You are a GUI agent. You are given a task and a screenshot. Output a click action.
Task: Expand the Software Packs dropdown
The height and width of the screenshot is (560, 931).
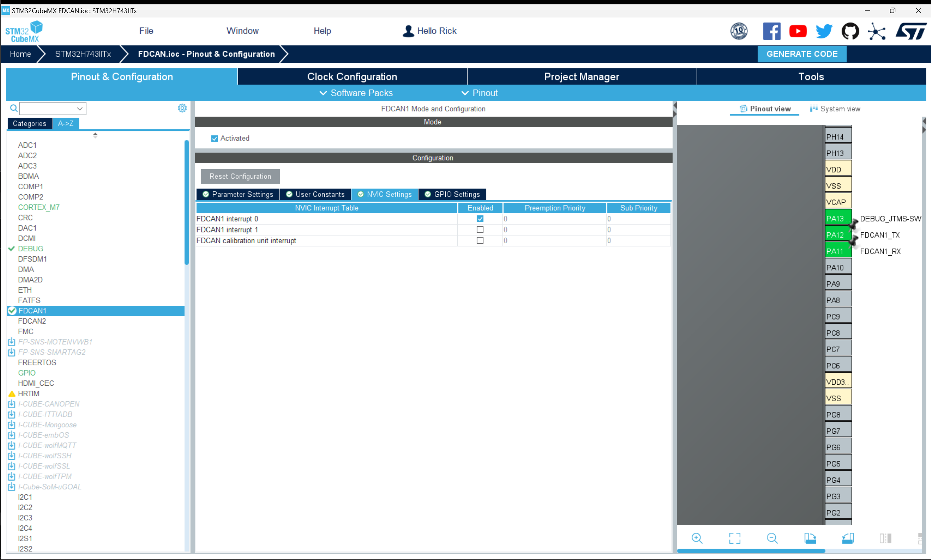click(356, 93)
